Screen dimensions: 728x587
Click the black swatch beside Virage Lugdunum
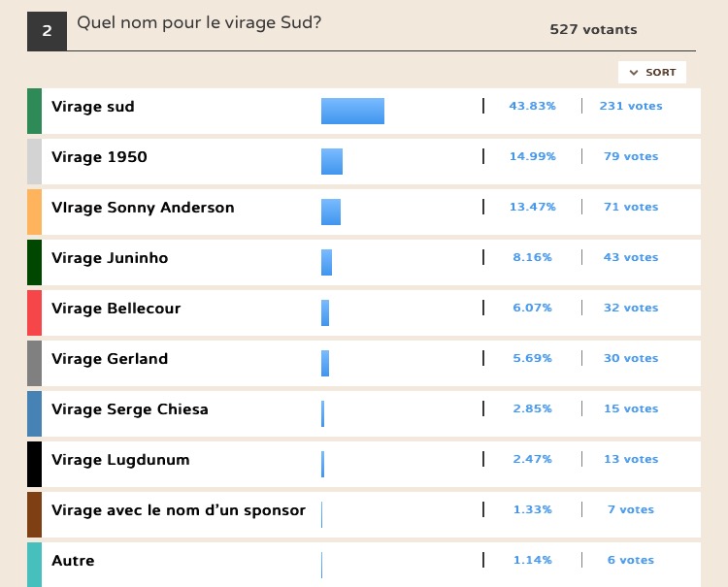[34, 464]
